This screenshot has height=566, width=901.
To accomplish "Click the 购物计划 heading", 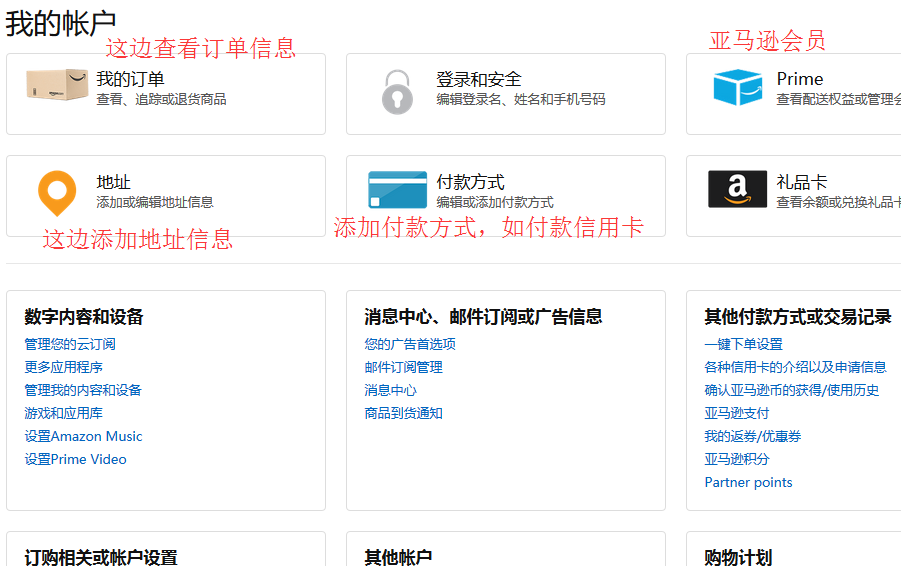I will pos(738,556).
